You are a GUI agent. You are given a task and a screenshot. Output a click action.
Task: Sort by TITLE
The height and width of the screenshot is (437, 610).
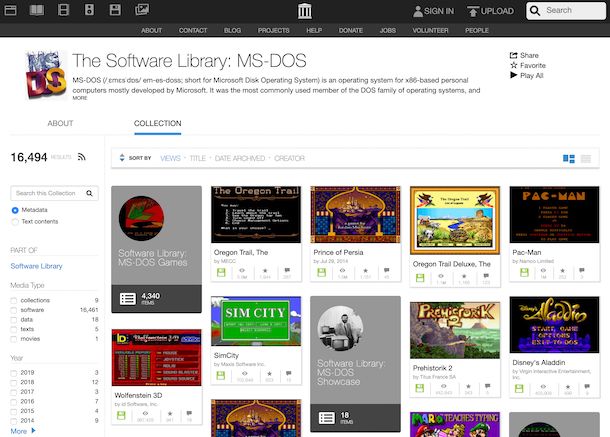click(x=198, y=158)
